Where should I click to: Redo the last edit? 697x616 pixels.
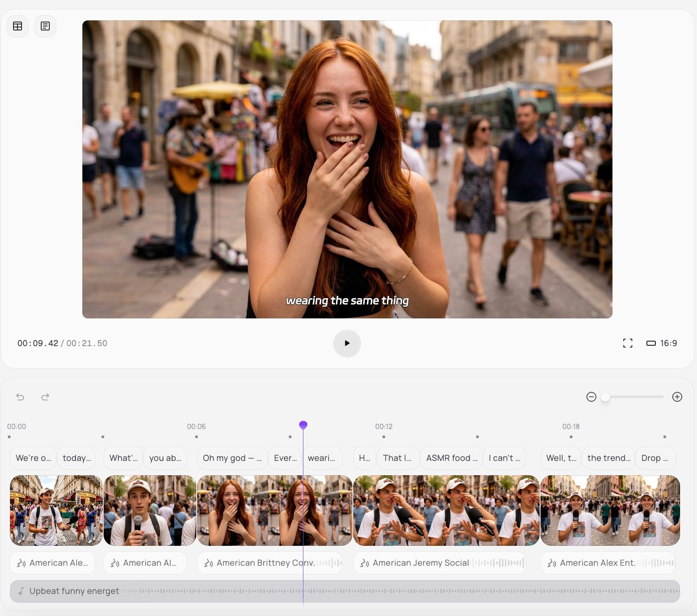coord(45,397)
